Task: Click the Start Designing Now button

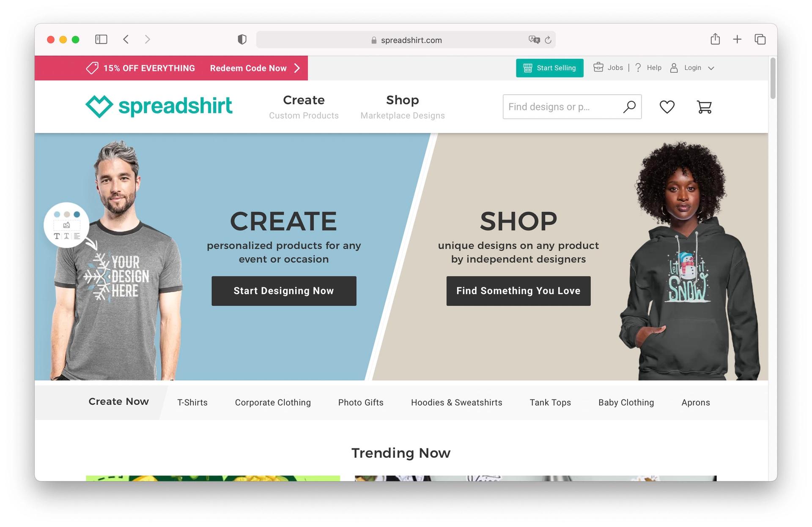Action: (284, 291)
